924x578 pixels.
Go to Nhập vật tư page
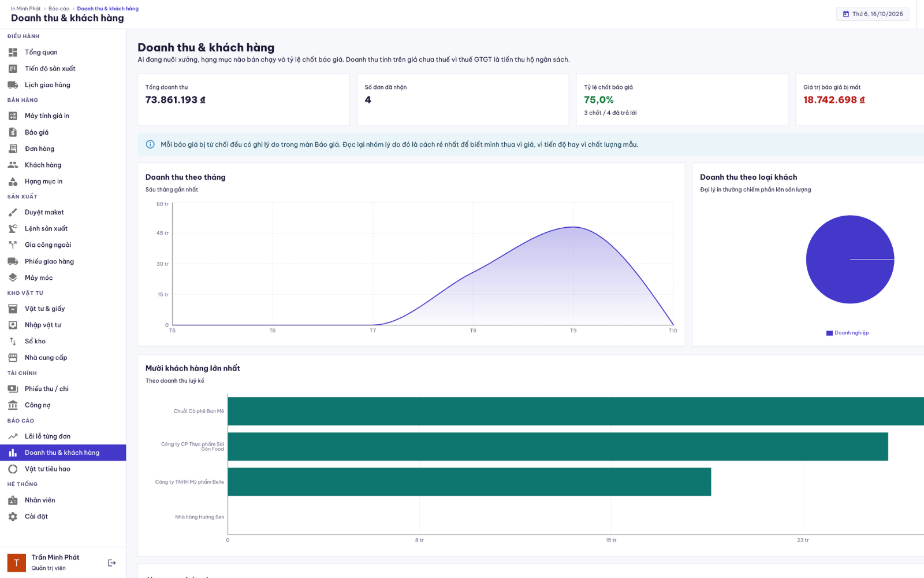pyautogui.click(x=63, y=325)
